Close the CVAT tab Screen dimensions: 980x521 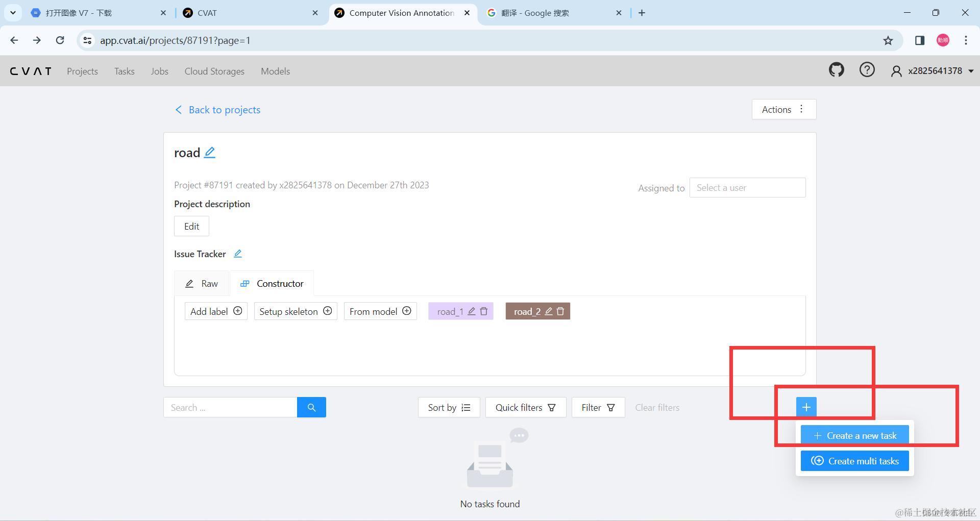pos(315,13)
